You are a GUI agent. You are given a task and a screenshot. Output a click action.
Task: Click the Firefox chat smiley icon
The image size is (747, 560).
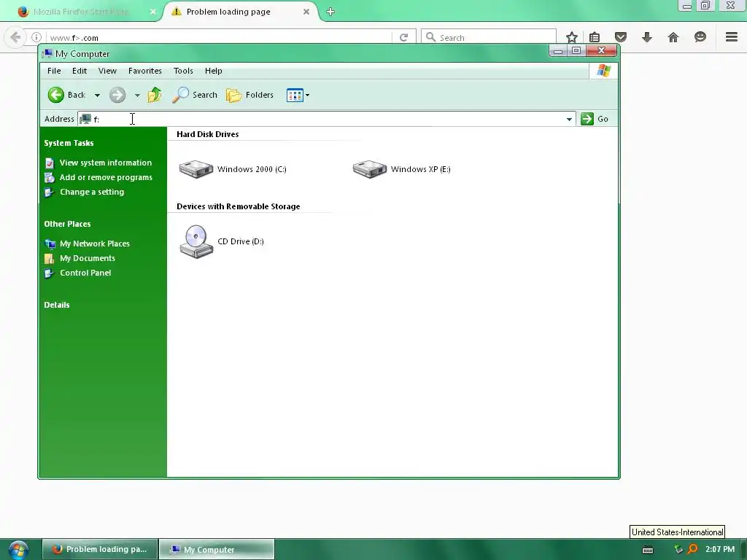[700, 36]
